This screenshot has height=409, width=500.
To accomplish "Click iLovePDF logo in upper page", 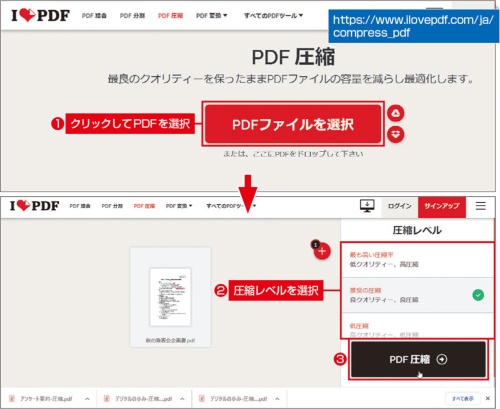I will (x=41, y=15).
